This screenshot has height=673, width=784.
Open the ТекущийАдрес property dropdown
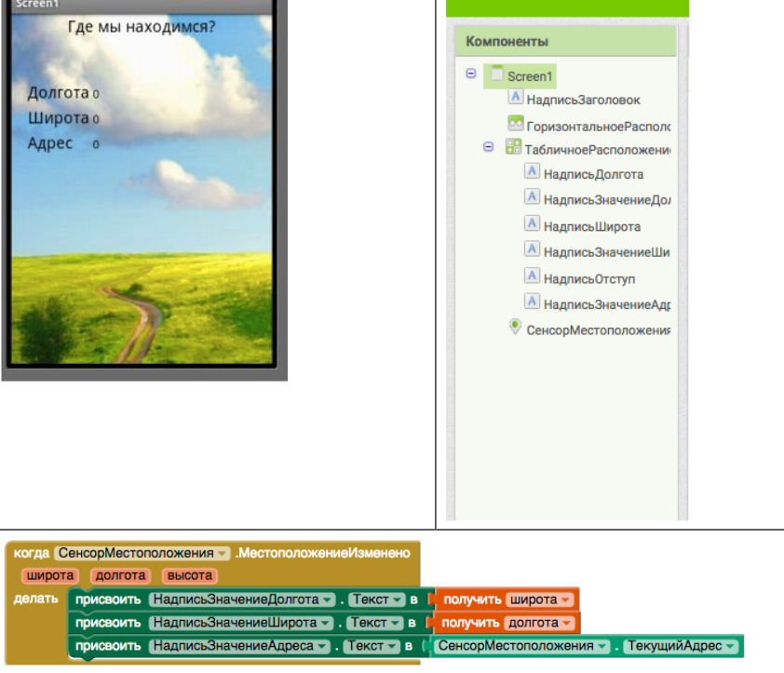click(681, 646)
